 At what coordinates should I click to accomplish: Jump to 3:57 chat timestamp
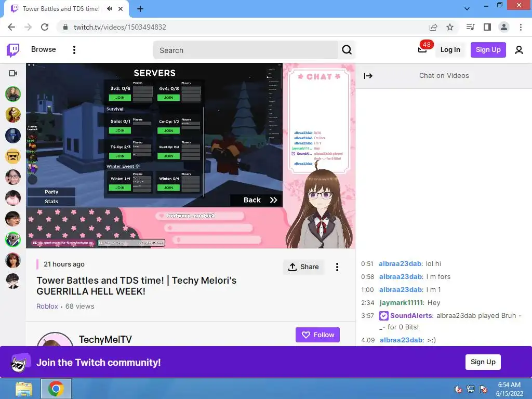click(367, 316)
